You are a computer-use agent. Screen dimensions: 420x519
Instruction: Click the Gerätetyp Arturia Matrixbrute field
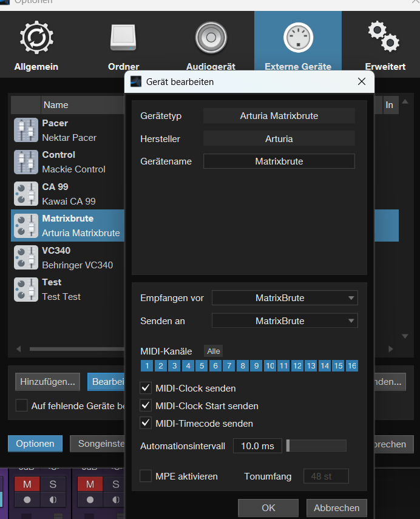tap(279, 116)
